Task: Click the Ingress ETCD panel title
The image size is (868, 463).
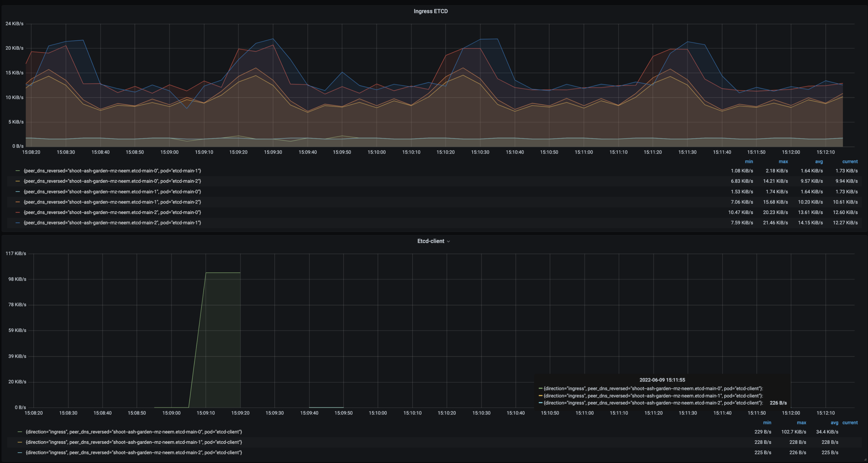Action: point(430,11)
